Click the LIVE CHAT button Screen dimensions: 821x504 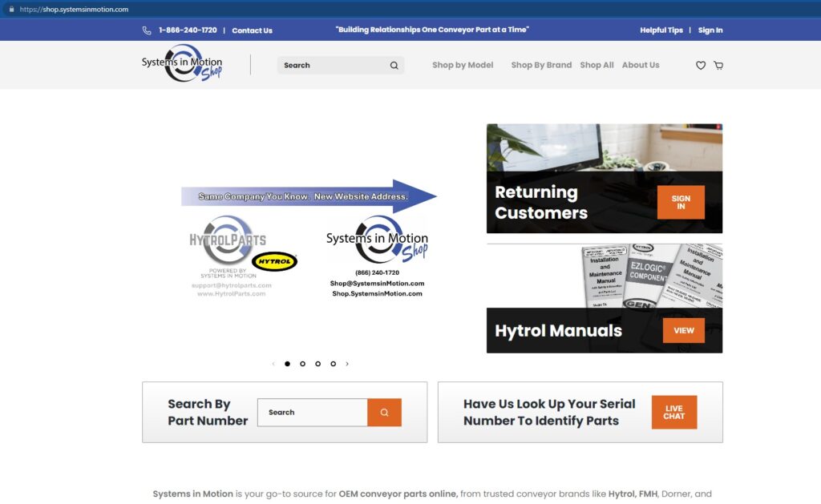coord(674,413)
